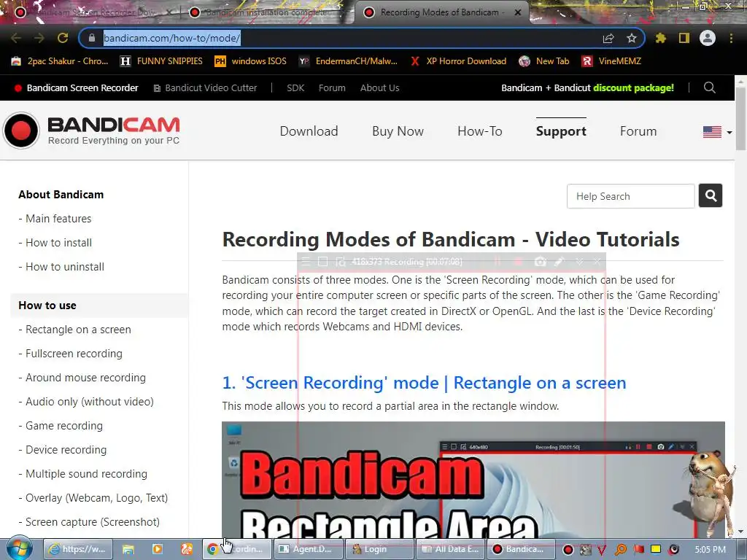
Task: Click the SDK link in top bar
Action: 295,87
